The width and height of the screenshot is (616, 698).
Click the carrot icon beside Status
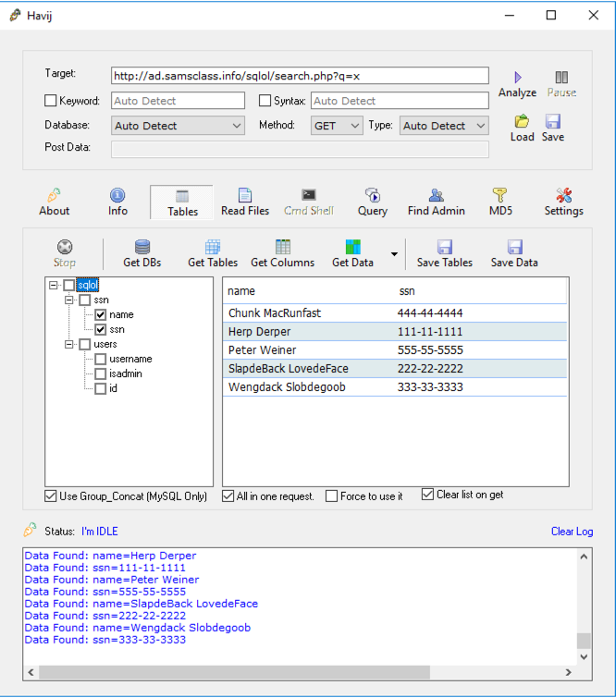[x=30, y=530]
